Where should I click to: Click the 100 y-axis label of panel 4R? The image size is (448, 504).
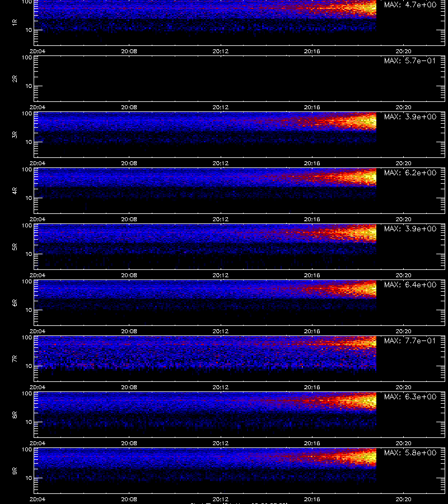pos(27,169)
